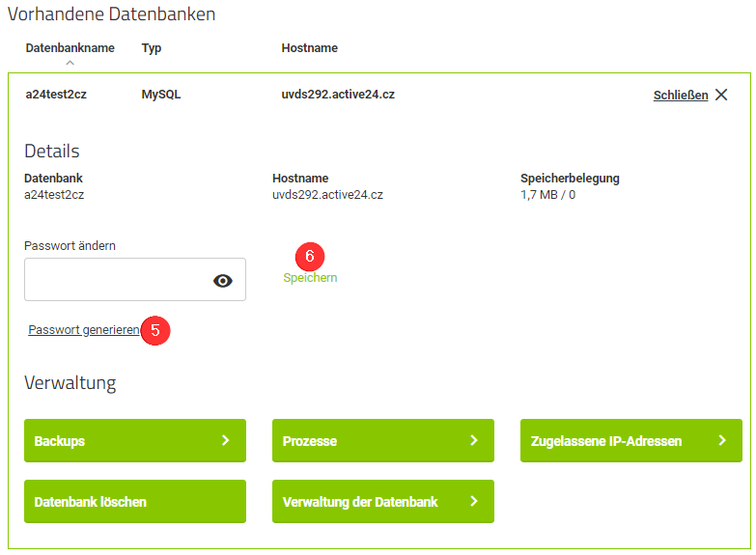Click the chevron arrow on Prozesse button

click(473, 440)
